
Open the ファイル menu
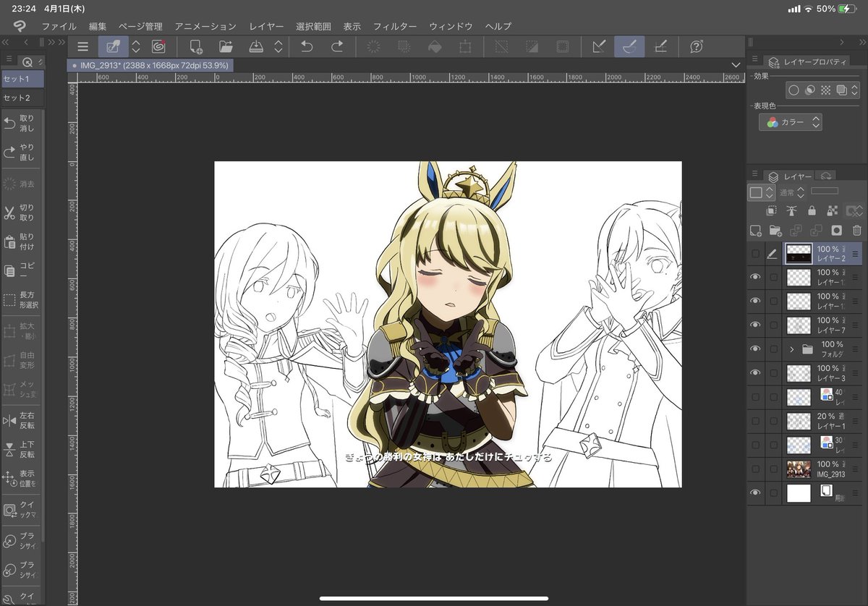59,26
